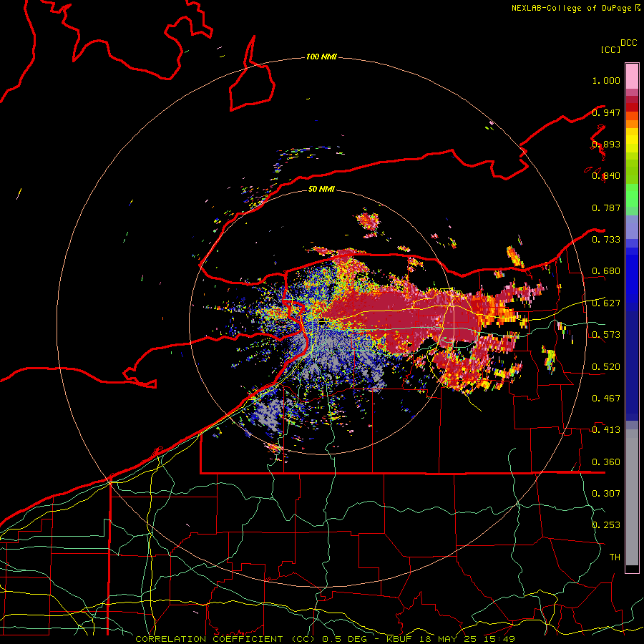This screenshot has height=644, width=644.
Task: Click the 0.840 color scale value
Action: (606, 176)
